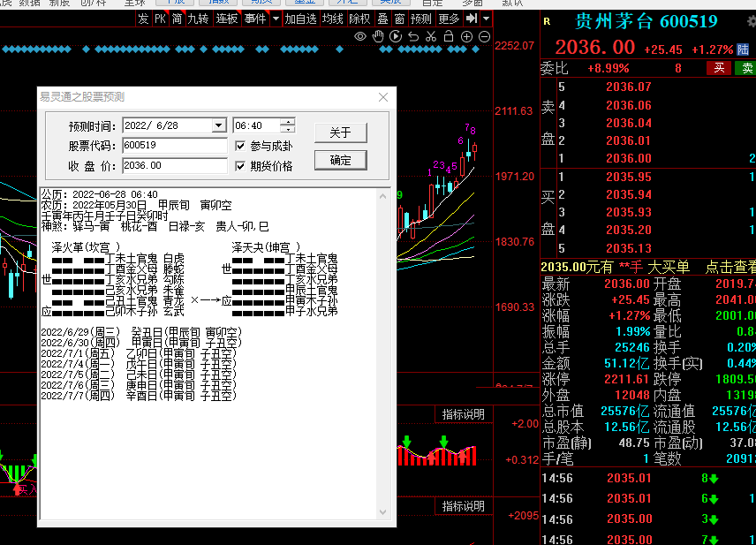Screen dimensions: 756x545
Task: Toggle the 参与成卦 checkbox
Action: pos(240,146)
